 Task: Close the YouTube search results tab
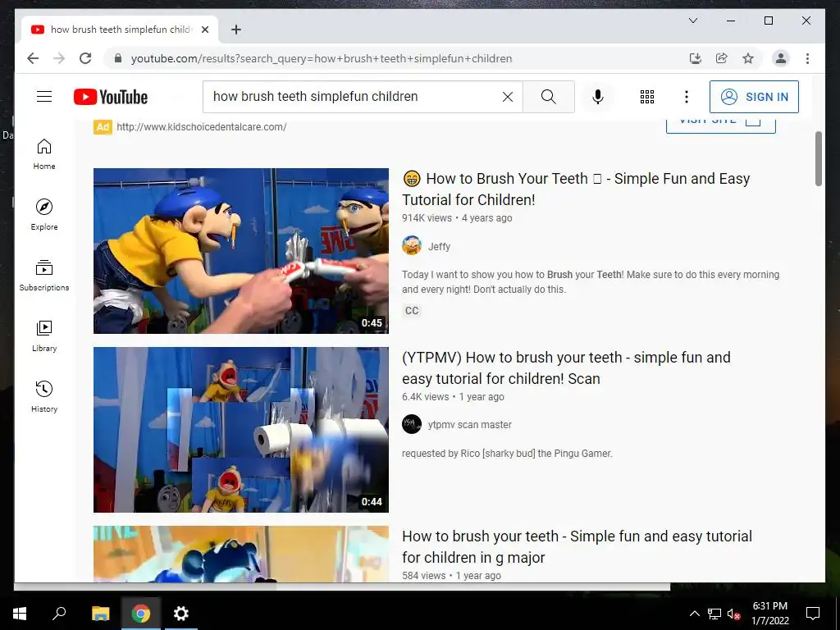[204, 30]
